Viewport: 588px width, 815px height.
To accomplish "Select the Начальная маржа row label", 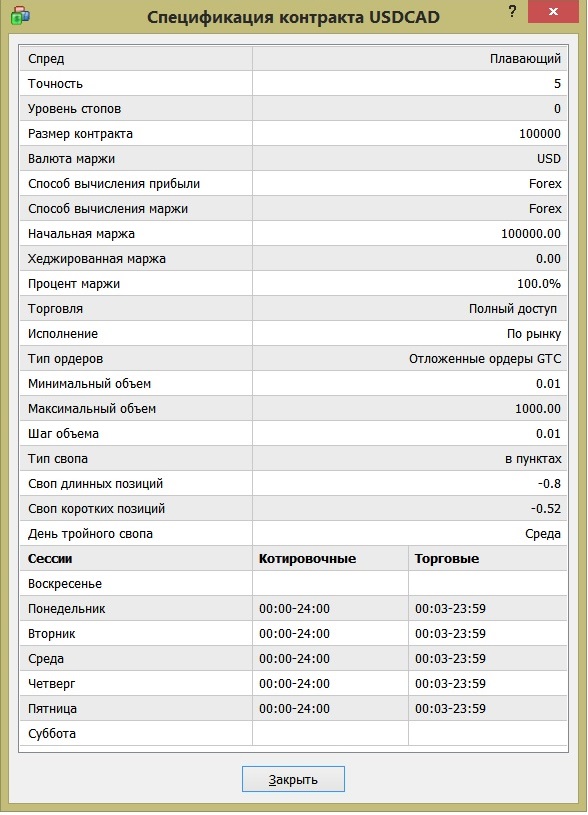I will 82,233.
